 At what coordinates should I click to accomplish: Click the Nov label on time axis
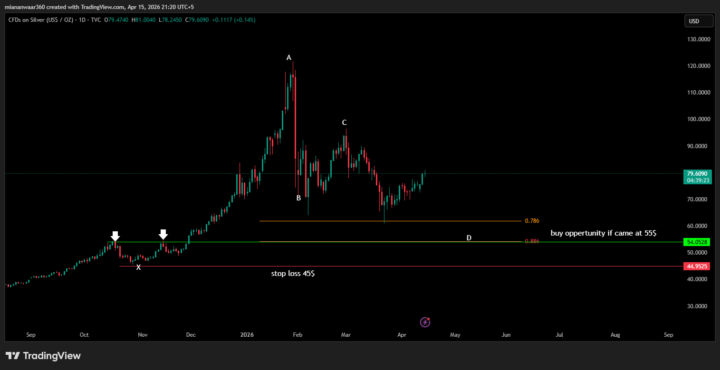click(142, 335)
